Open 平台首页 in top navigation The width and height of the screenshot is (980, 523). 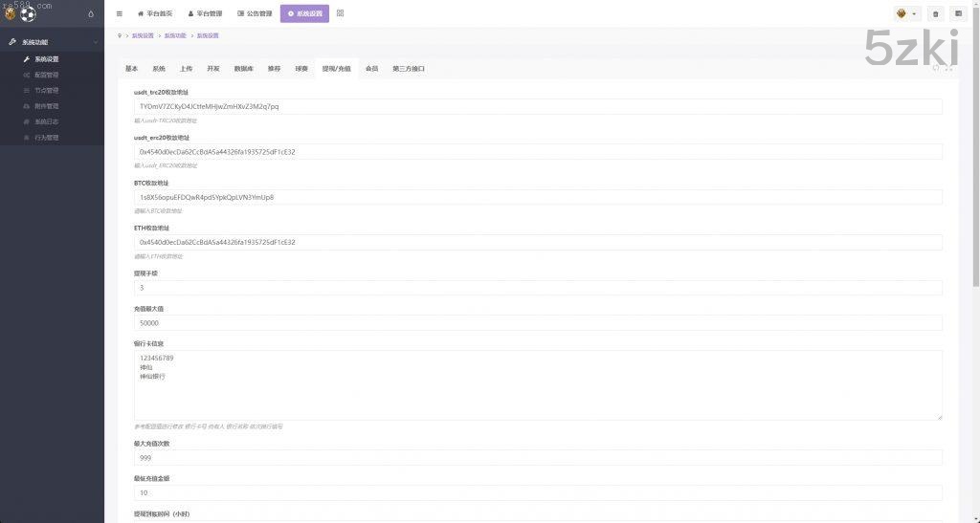[155, 14]
